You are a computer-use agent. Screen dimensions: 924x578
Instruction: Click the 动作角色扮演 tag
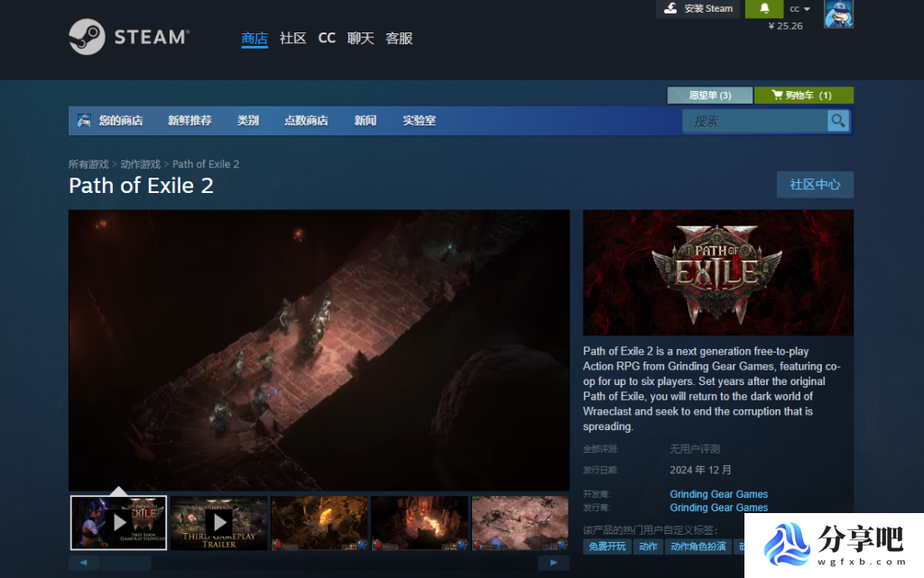click(x=698, y=546)
